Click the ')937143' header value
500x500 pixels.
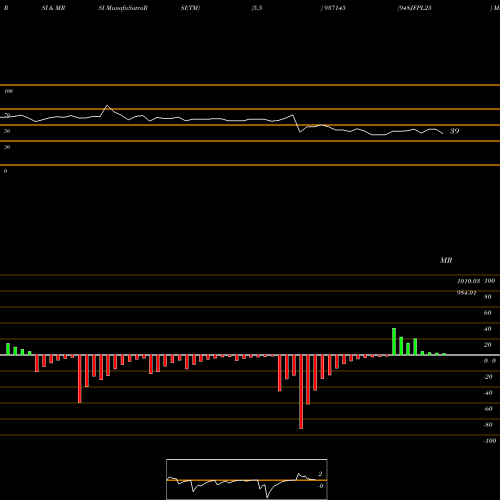(333, 8)
